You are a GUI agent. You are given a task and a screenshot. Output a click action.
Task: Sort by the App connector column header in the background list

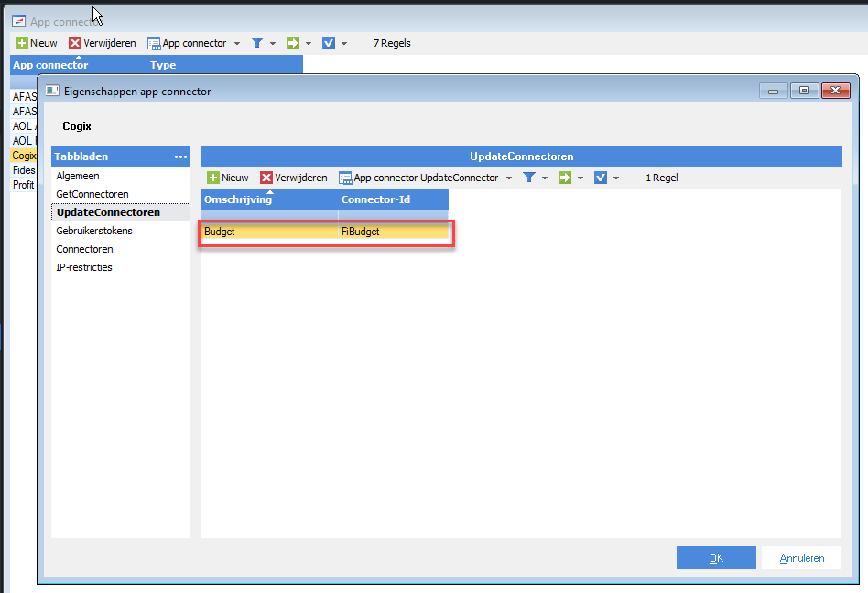click(79, 65)
